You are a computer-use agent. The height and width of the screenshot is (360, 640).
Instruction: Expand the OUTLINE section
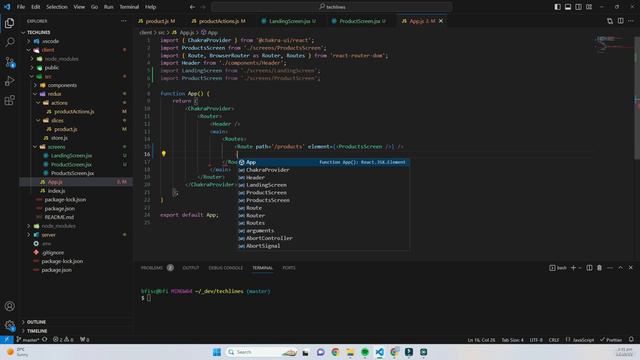click(x=36, y=322)
